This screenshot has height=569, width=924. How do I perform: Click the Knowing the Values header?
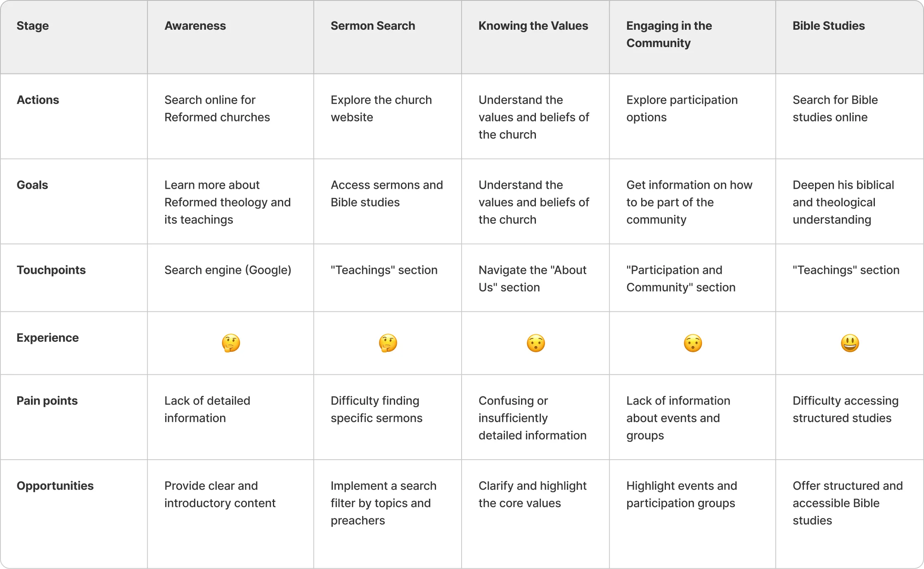point(533,26)
